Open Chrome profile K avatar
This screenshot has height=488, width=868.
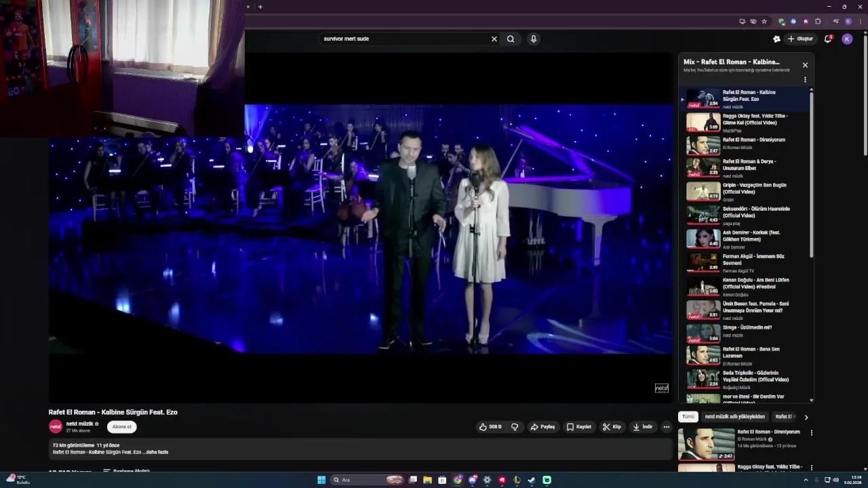point(848,21)
